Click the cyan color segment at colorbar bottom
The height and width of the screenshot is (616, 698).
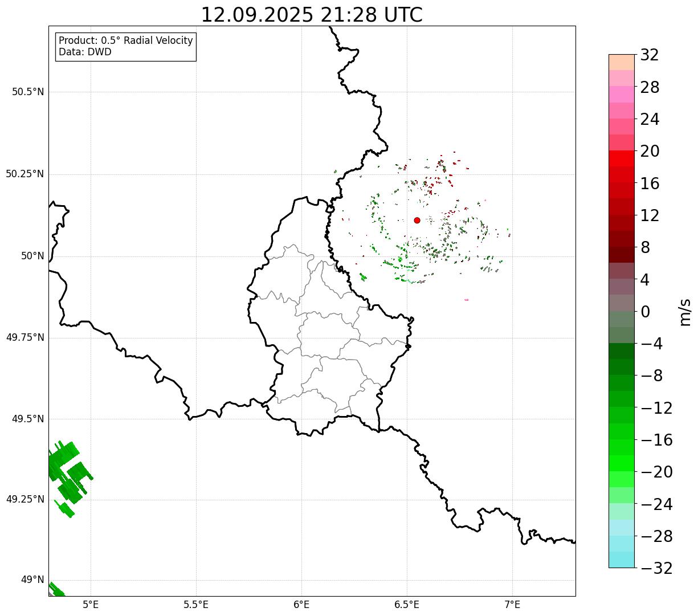coord(622,560)
